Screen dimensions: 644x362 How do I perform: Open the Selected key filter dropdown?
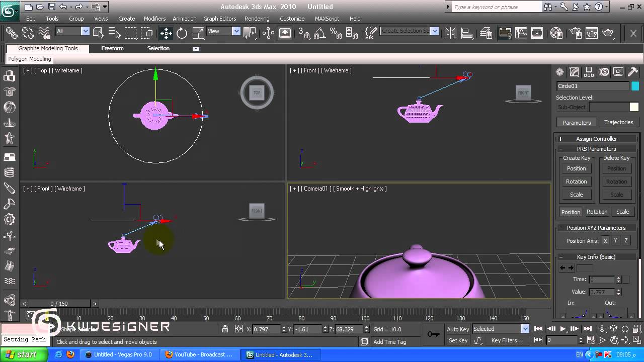(x=501, y=329)
